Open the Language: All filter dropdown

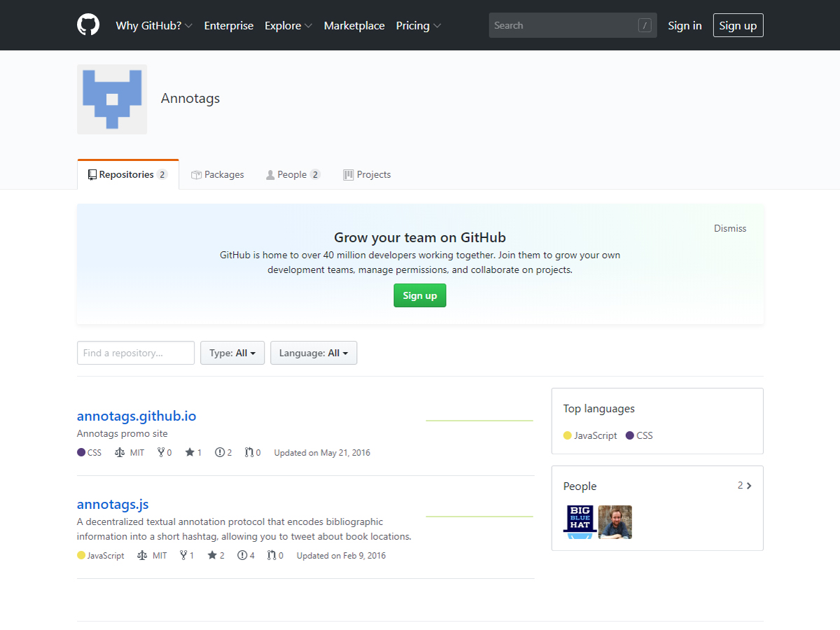coord(314,353)
